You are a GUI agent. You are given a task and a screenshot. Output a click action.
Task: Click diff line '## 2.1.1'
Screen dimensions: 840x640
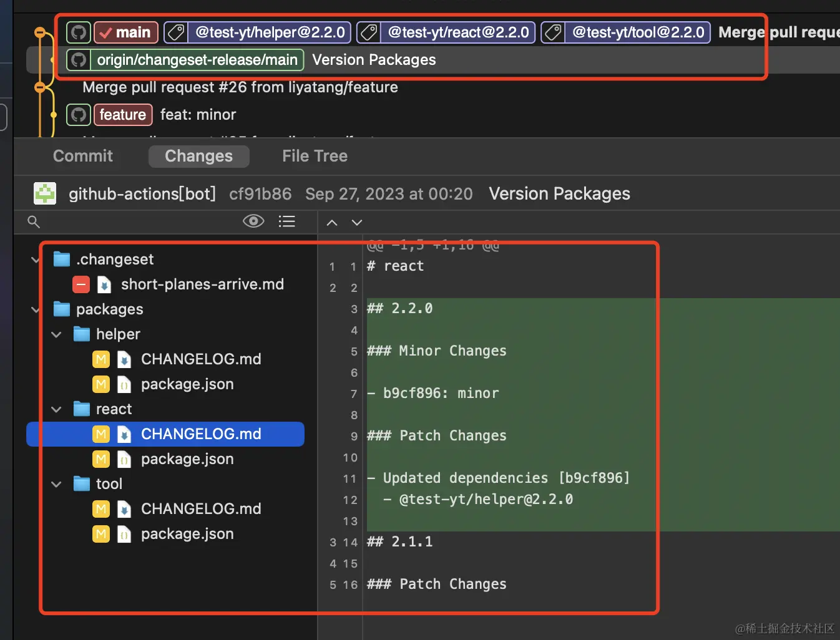click(399, 541)
